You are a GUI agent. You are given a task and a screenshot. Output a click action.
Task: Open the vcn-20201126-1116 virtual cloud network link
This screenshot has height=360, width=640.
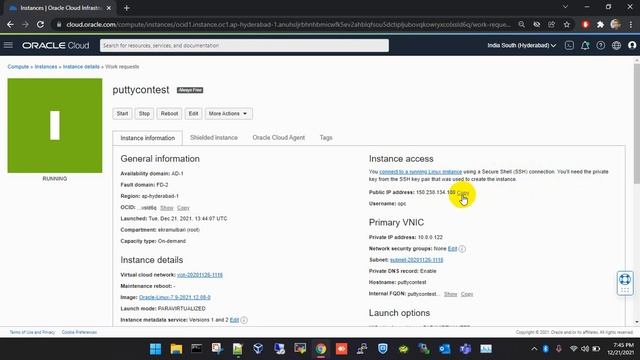[x=200, y=275]
